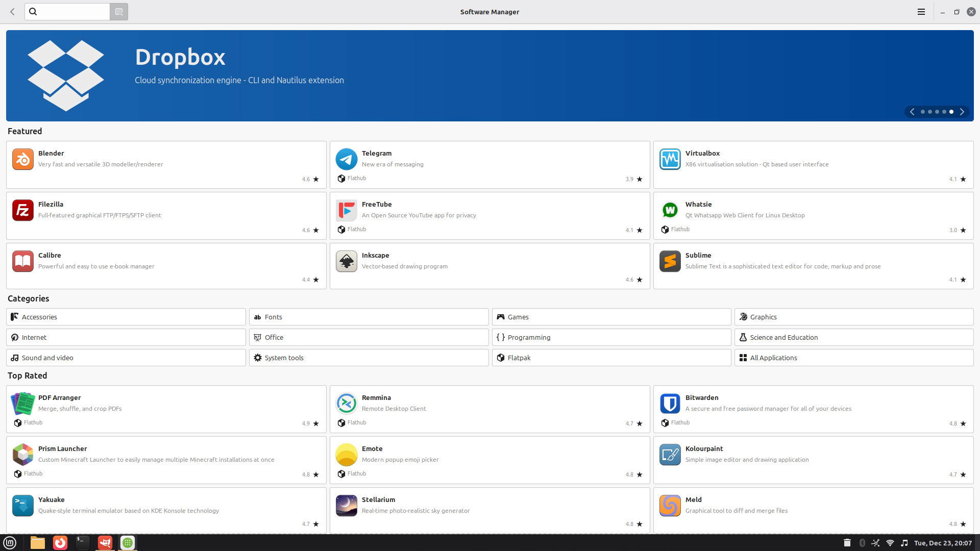Image resolution: width=980 pixels, height=551 pixels.
Task: Click the Dropbox featured banner
Action: (490, 76)
